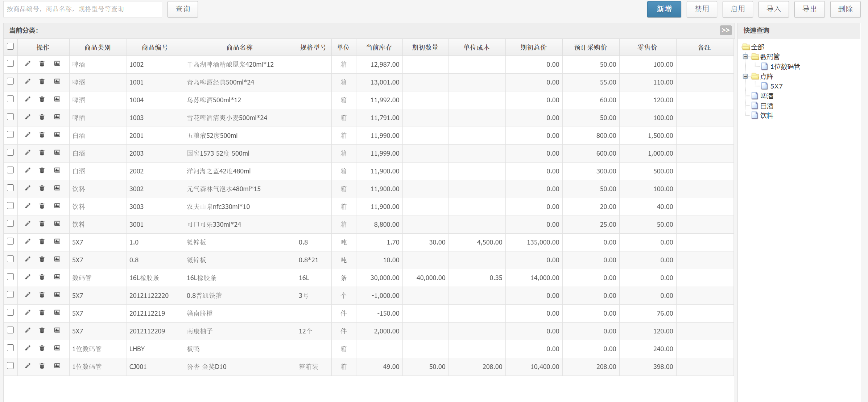Select checkbox for 五粮液52度500ml

point(11,135)
